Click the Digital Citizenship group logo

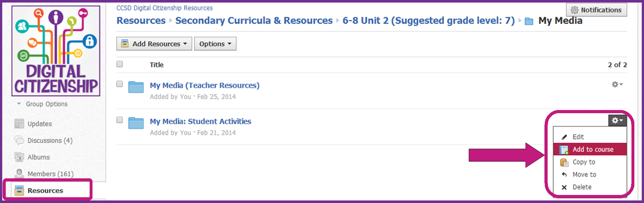[x=56, y=51]
